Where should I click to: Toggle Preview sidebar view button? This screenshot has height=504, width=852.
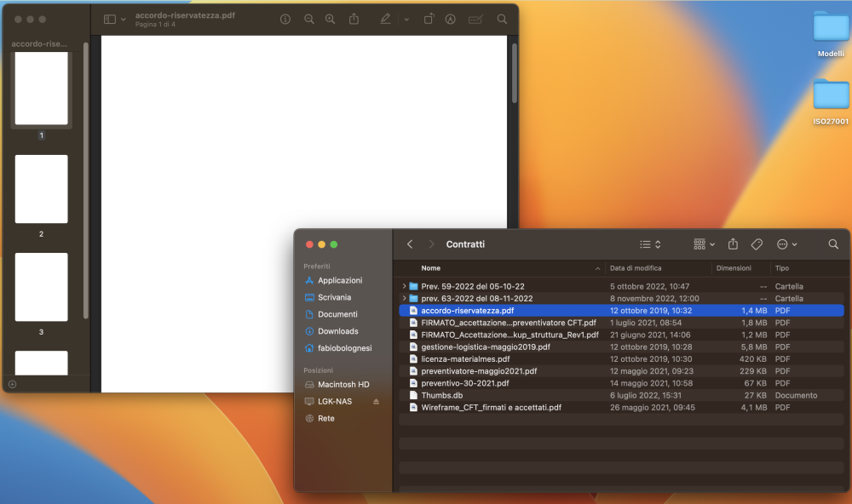click(x=110, y=19)
